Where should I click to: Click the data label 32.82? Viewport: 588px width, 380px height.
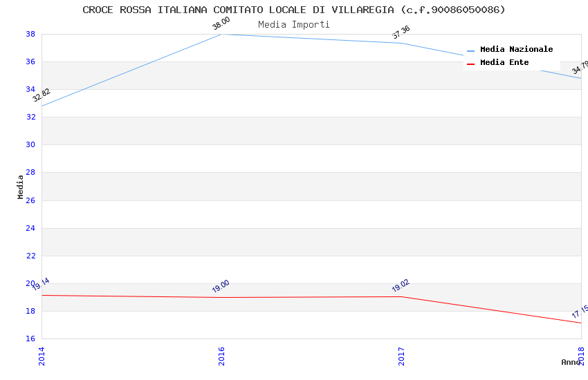[42, 95]
